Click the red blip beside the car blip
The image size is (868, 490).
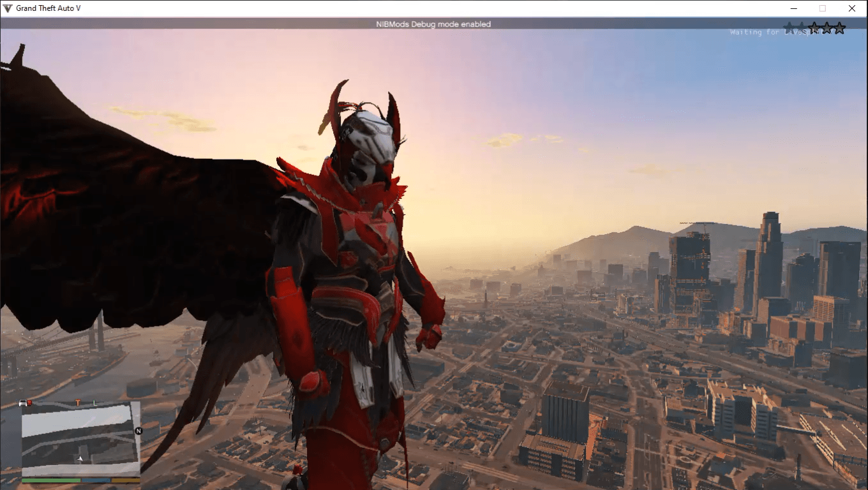click(29, 403)
